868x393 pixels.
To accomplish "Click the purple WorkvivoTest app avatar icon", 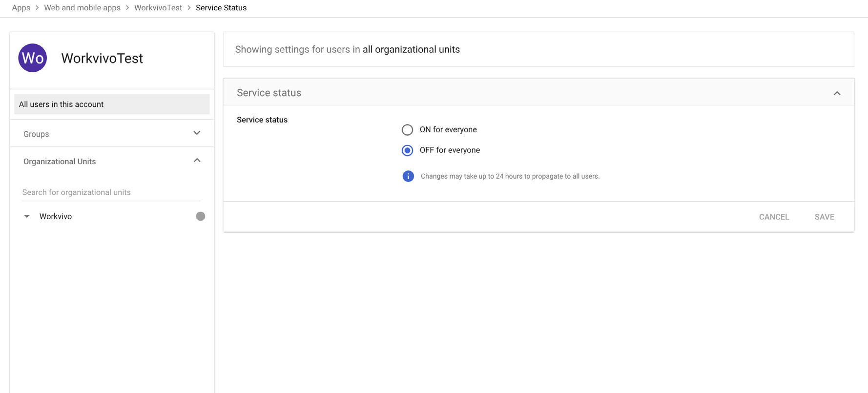I will [x=33, y=58].
